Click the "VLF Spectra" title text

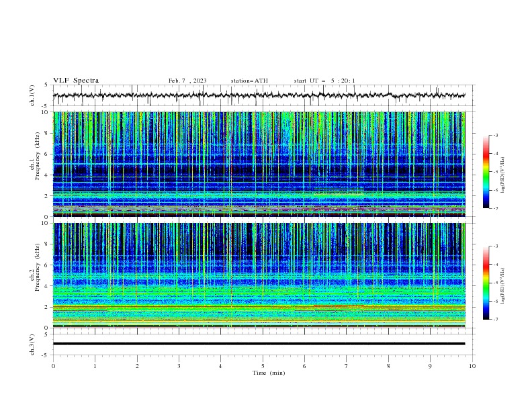(76, 81)
